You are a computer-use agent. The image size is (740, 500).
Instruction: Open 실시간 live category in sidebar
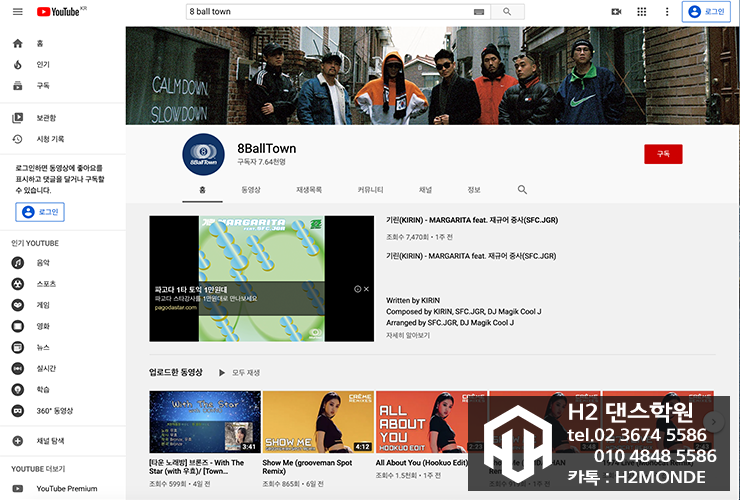pyautogui.click(x=63, y=368)
